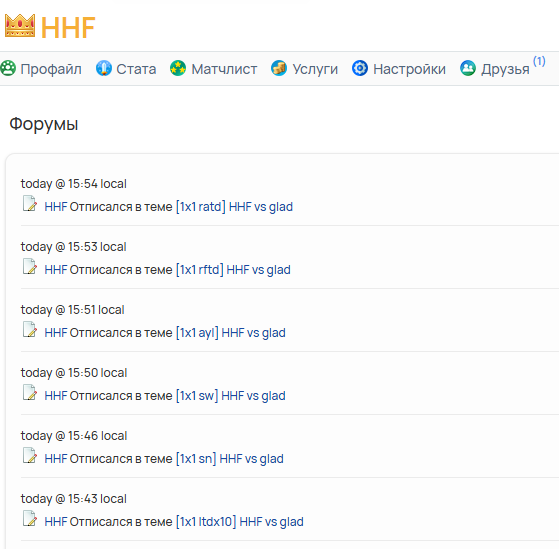
Task: Click the (1) friends notification counter
Action: tap(539, 61)
